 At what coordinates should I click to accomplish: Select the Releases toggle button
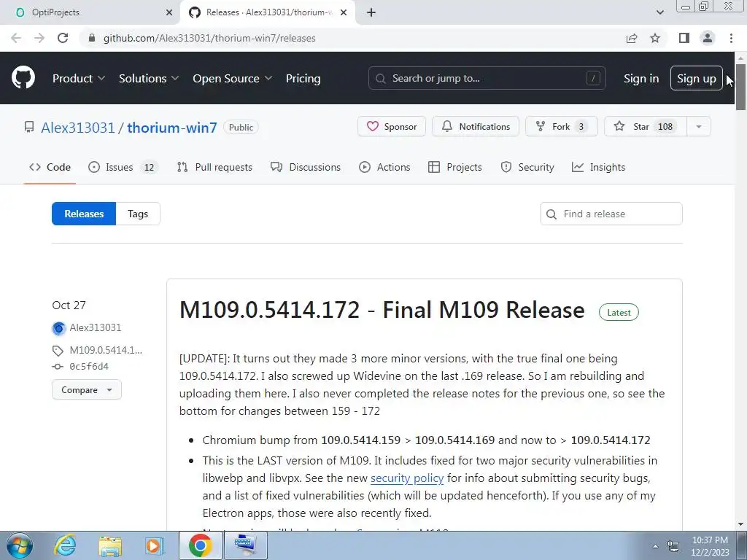click(84, 214)
